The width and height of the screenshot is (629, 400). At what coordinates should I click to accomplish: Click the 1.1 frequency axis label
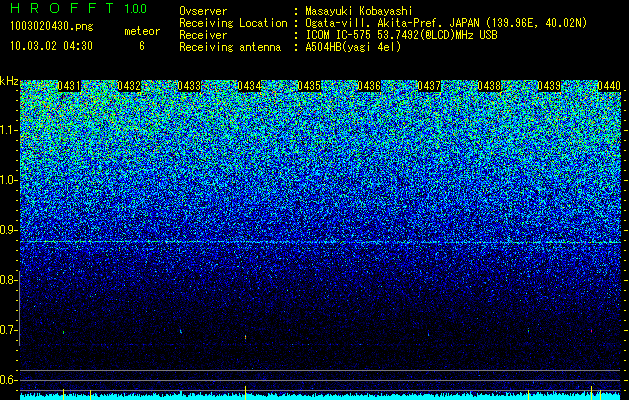(x=9, y=130)
